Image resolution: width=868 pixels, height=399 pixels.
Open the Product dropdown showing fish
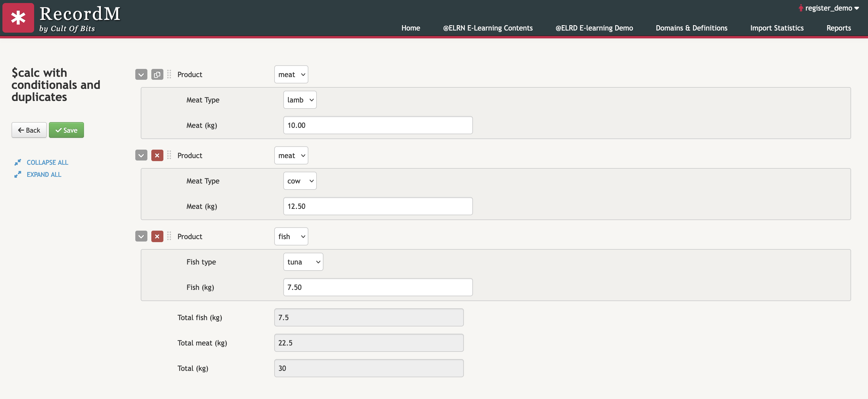pyautogui.click(x=291, y=236)
